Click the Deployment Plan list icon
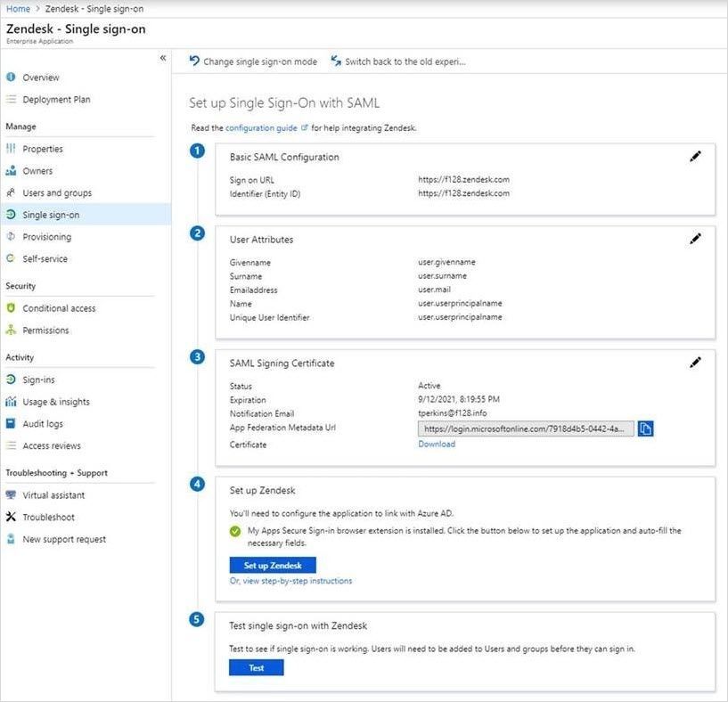This screenshot has height=702, width=728. point(11,99)
